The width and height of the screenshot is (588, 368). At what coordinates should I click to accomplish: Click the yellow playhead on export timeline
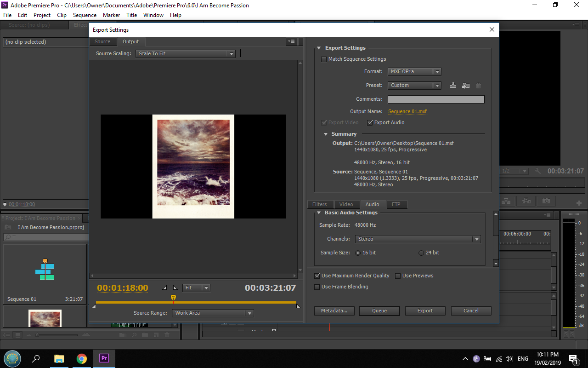173,298
